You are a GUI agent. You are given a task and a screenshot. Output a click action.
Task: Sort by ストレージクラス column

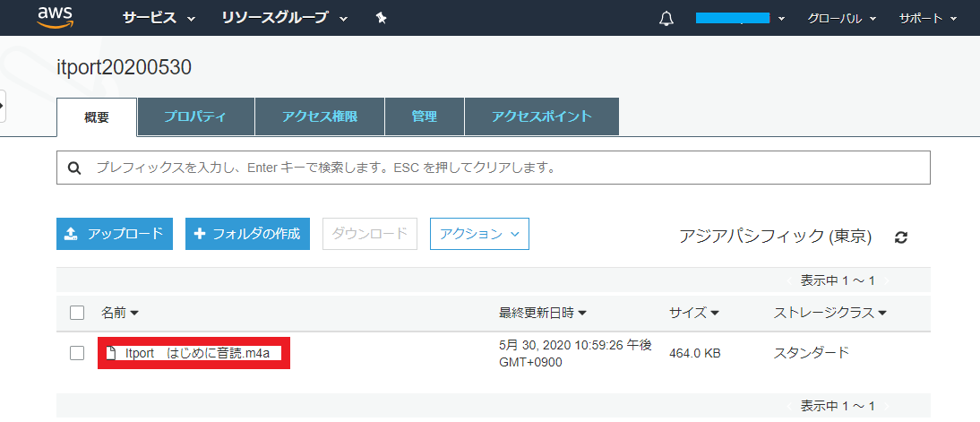(830, 314)
